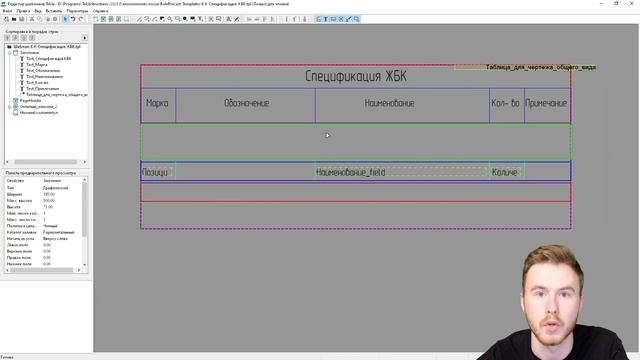Viewport: 640px width, 360px height.
Task: Select Заголовок in the tree
Action: [29, 53]
